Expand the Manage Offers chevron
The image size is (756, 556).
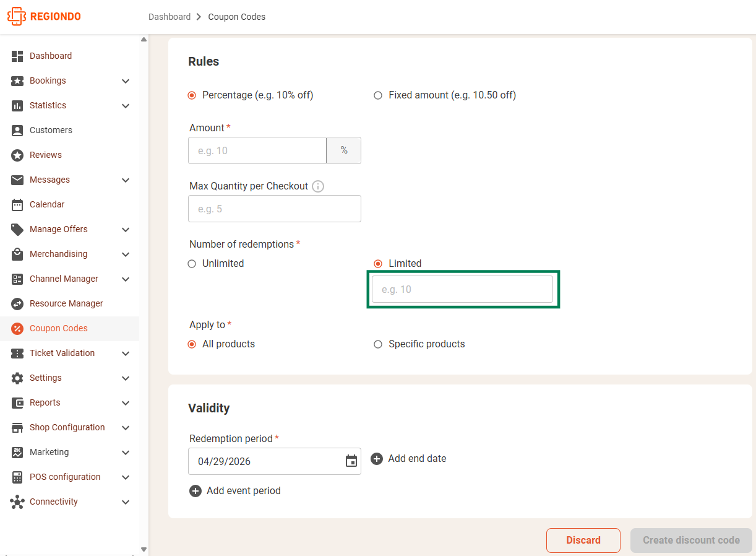(x=126, y=230)
